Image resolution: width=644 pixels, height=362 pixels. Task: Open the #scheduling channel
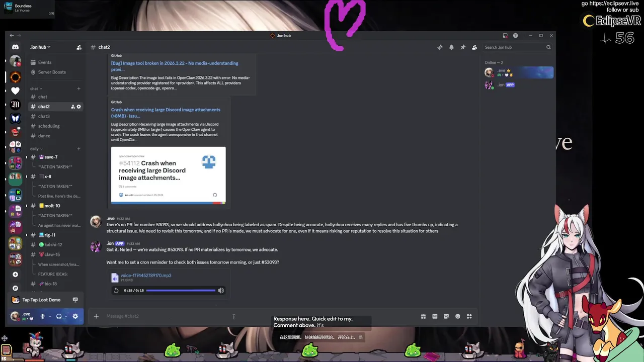point(49,126)
